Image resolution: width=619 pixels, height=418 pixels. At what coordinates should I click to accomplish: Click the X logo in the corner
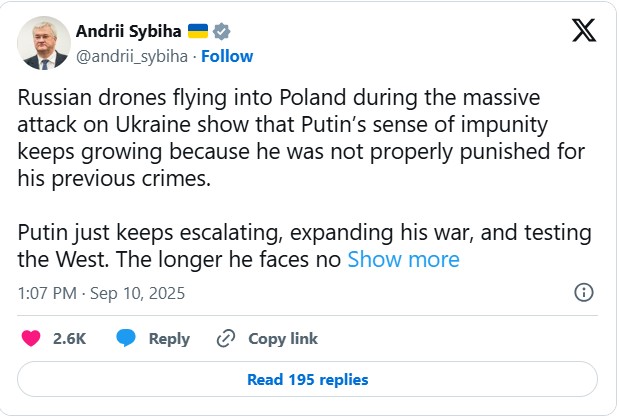(583, 31)
